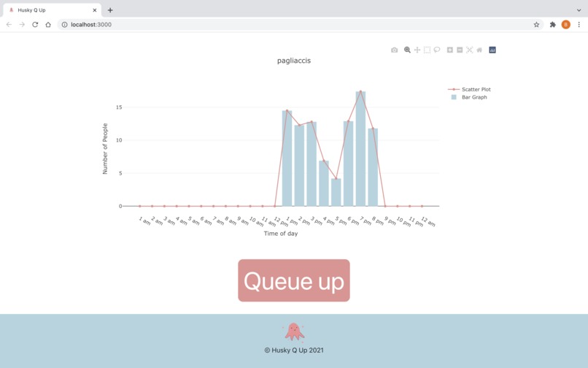Click the 4 pm bar in chart
This screenshot has height=368, width=588.
(x=324, y=183)
